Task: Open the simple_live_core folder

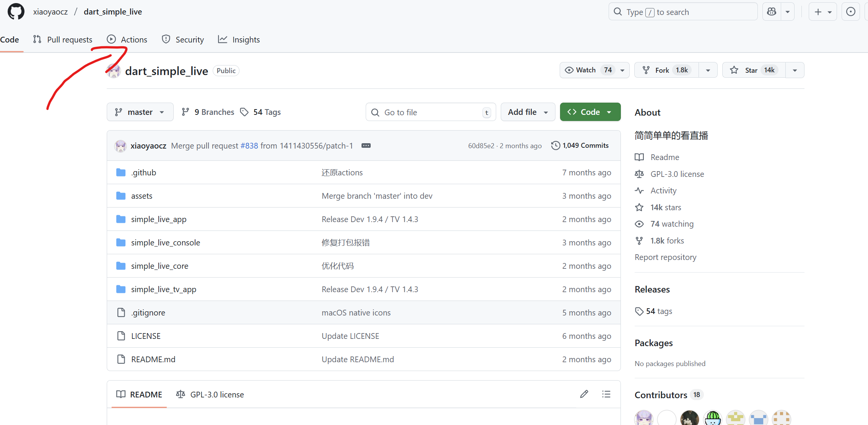Action: [160, 266]
